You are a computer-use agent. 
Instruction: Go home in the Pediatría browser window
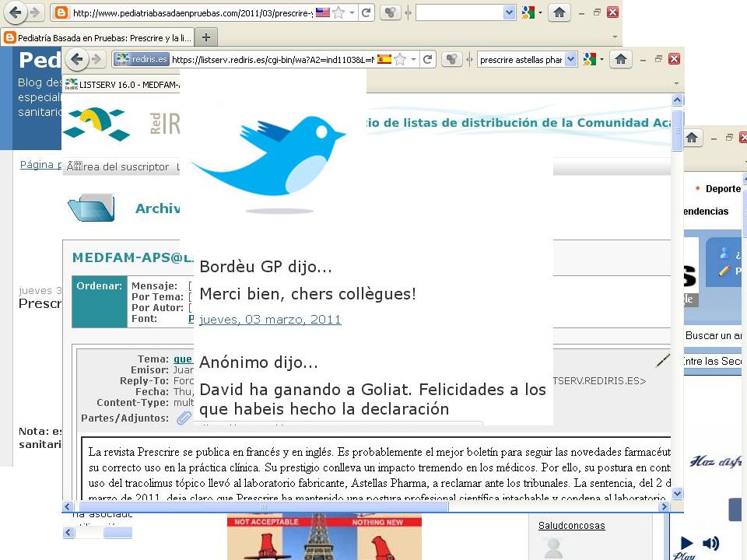tap(559, 13)
